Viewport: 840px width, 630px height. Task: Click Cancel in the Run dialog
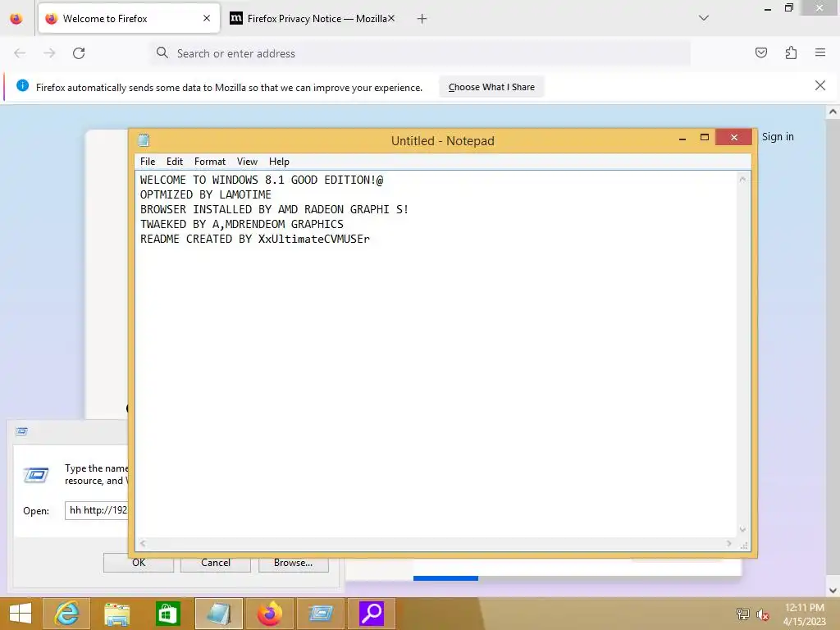point(216,563)
